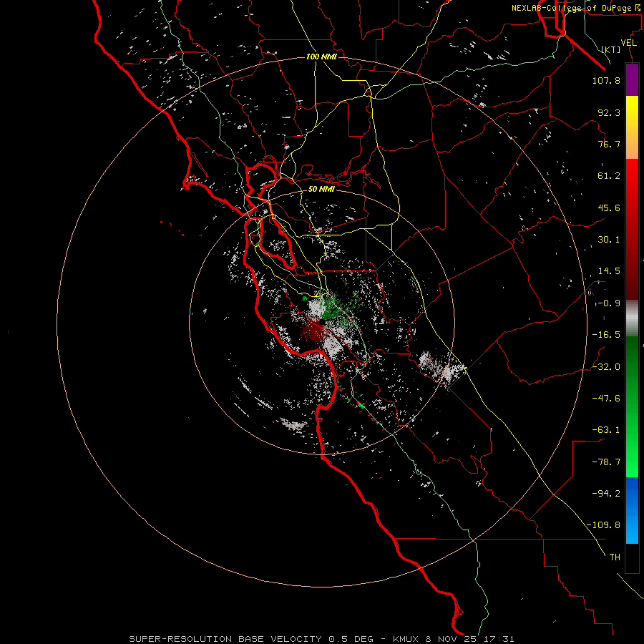
Task: Click the -78.7 velocity scale value
Action: pos(606,462)
